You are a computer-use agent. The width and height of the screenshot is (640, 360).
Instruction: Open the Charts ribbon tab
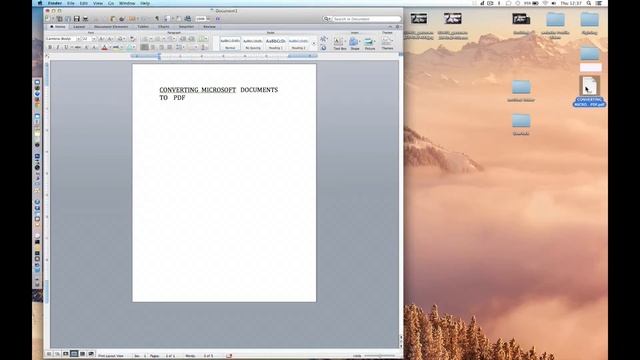(164, 27)
